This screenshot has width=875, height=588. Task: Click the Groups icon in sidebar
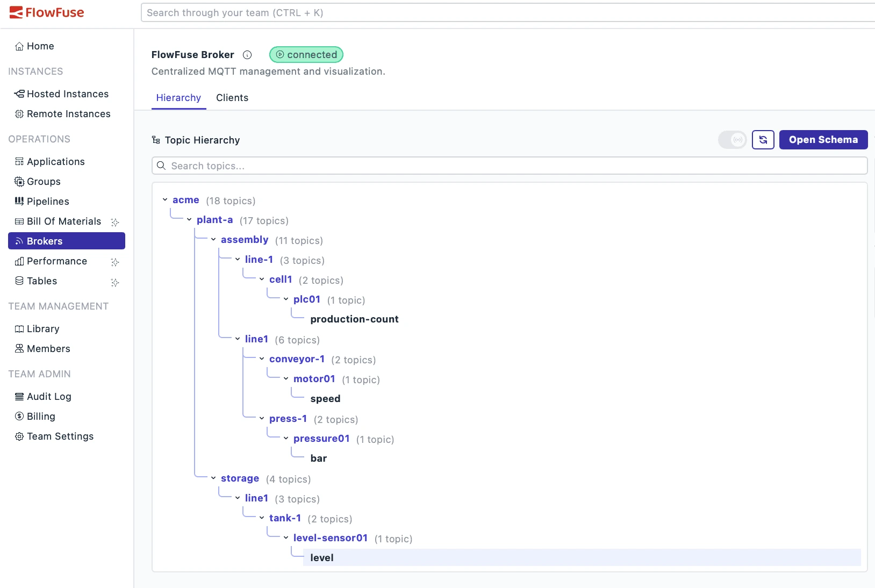tap(19, 182)
